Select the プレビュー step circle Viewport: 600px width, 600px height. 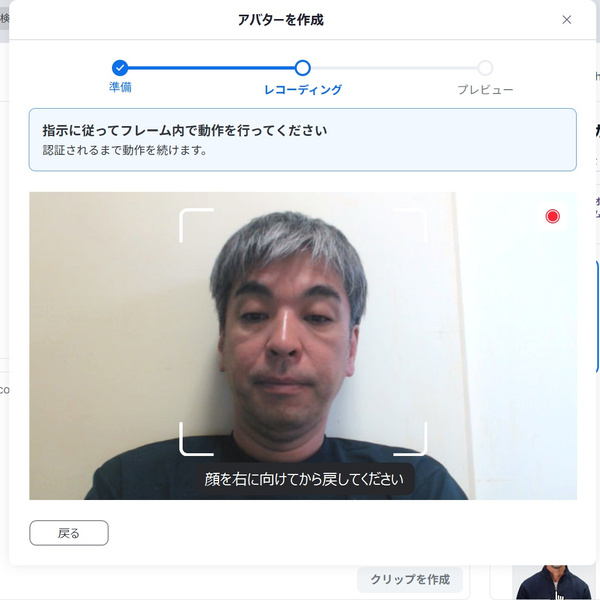pos(485,68)
